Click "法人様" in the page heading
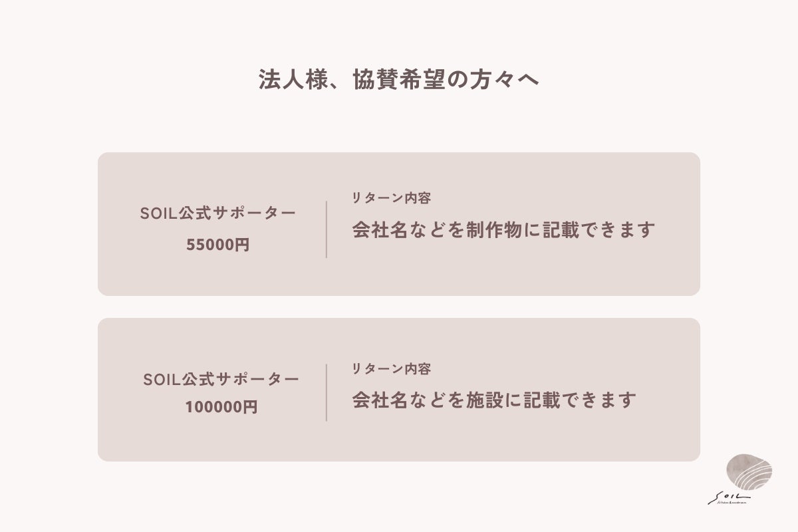 [286, 80]
